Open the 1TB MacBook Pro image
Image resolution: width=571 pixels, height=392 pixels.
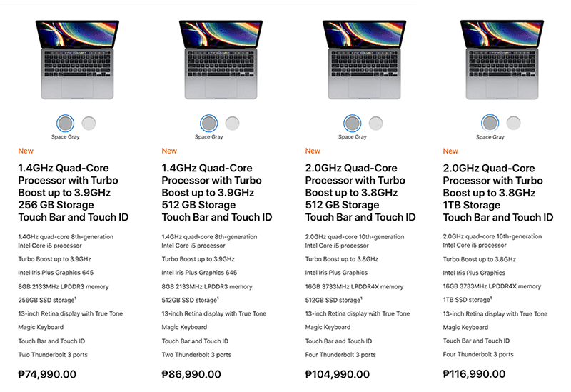click(x=502, y=59)
